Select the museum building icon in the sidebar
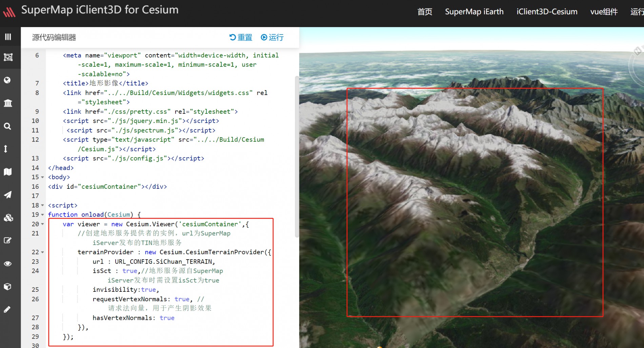 pyautogui.click(x=8, y=103)
